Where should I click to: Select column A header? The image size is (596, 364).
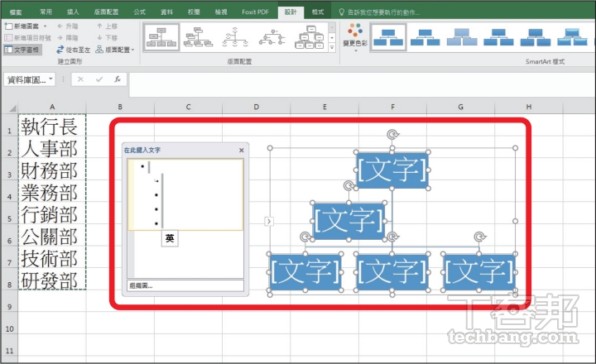pyautogui.click(x=52, y=108)
